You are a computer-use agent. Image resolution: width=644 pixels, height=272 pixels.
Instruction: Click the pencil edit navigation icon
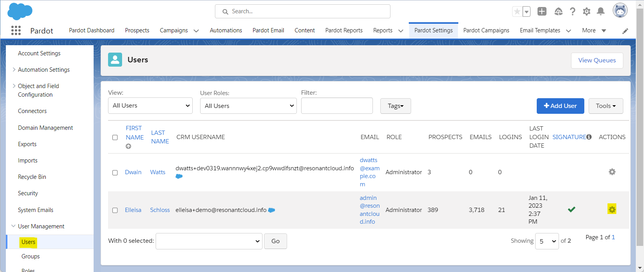[625, 31]
